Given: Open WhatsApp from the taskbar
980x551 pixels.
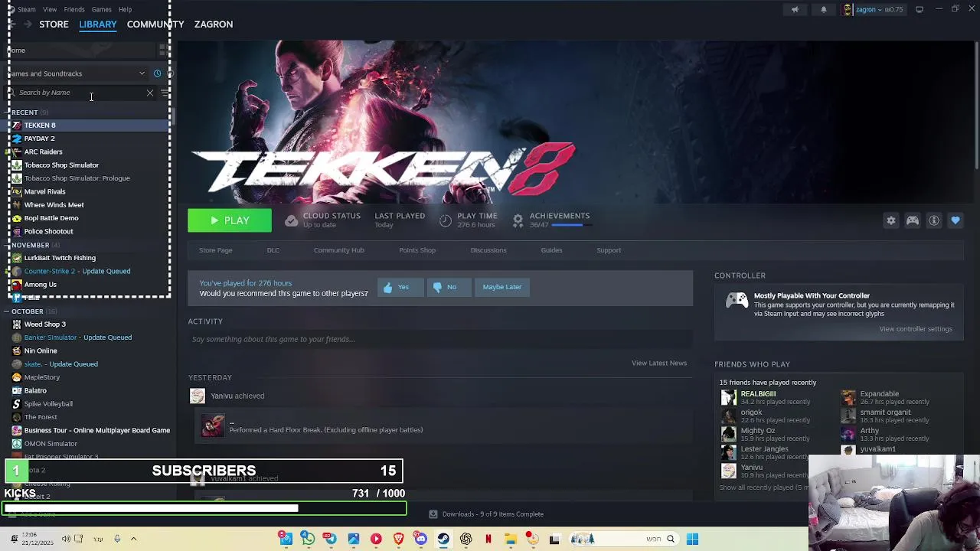Looking at the screenshot, I should pos(307,539).
